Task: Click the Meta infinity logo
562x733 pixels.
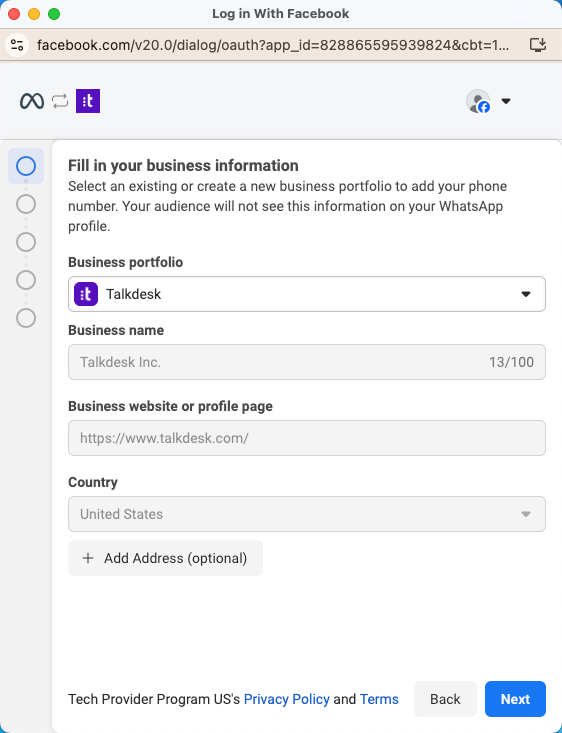Action: point(32,101)
